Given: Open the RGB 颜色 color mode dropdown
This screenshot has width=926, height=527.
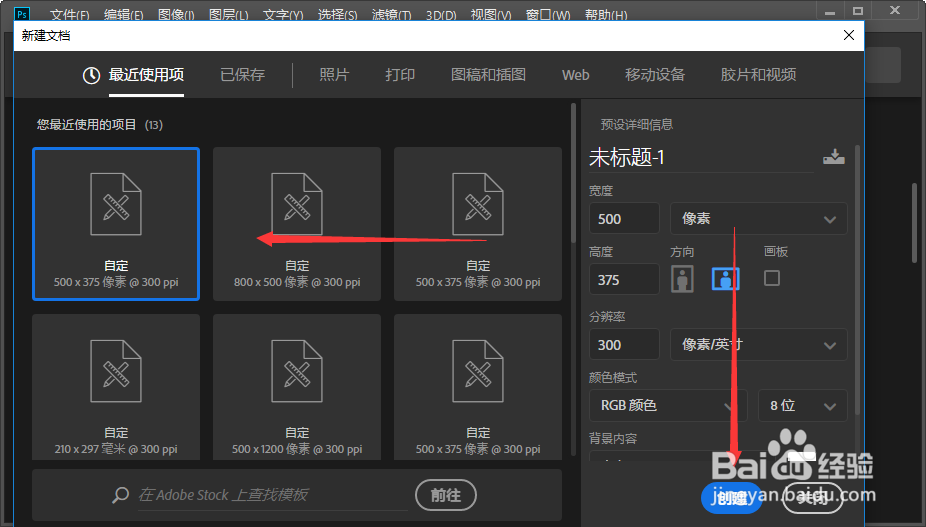Looking at the screenshot, I should click(x=668, y=405).
